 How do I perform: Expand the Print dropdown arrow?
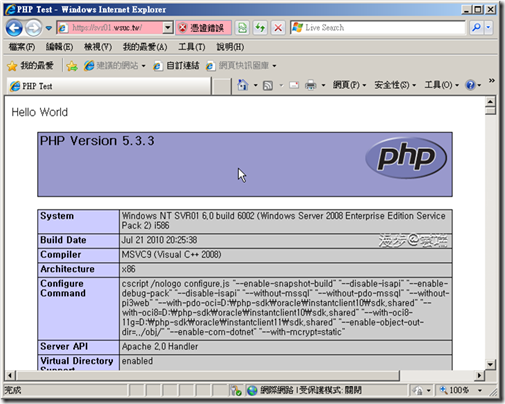coord(323,86)
